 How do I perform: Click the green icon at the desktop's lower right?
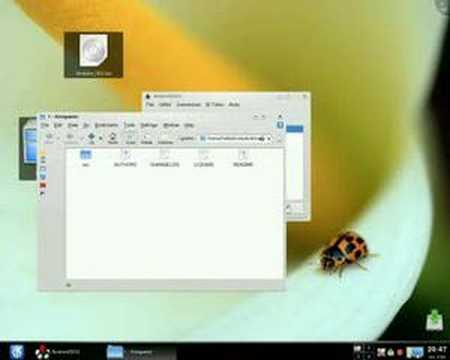click(x=435, y=320)
